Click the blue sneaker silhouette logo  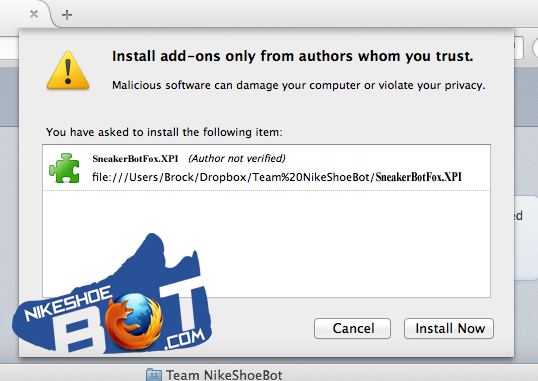112,295
